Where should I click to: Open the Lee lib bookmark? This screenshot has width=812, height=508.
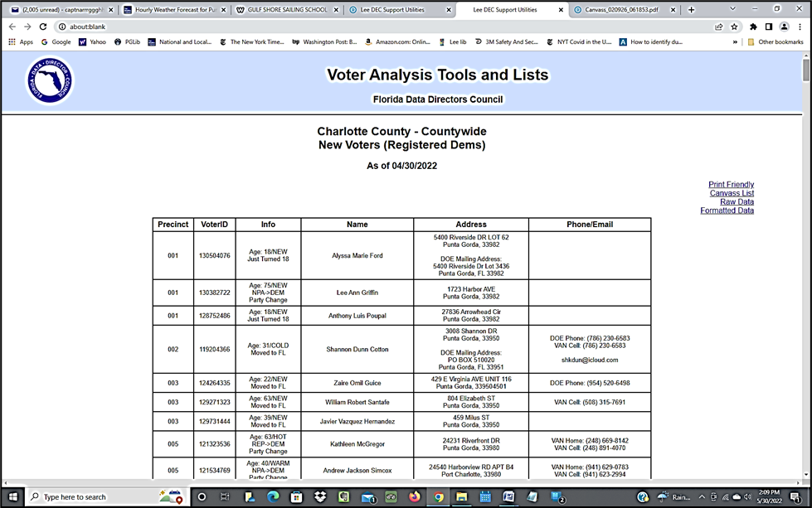(453, 42)
